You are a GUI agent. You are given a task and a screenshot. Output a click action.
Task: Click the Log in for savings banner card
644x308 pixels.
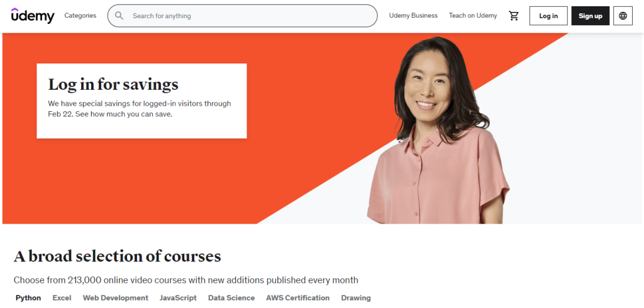[142, 101]
